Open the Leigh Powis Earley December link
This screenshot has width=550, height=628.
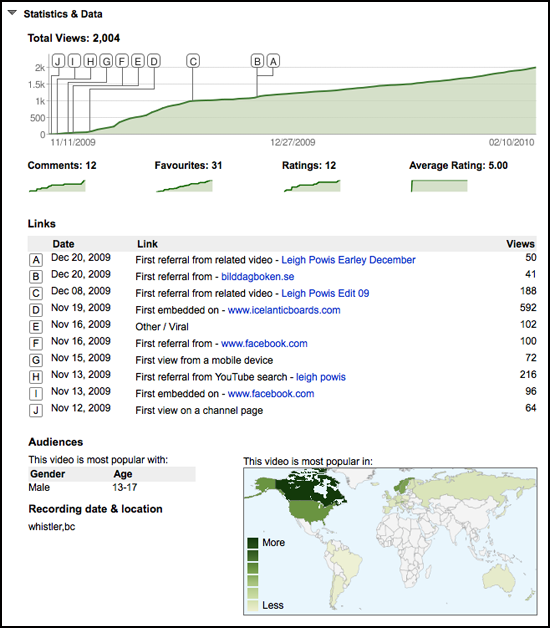tap(348, 260)
